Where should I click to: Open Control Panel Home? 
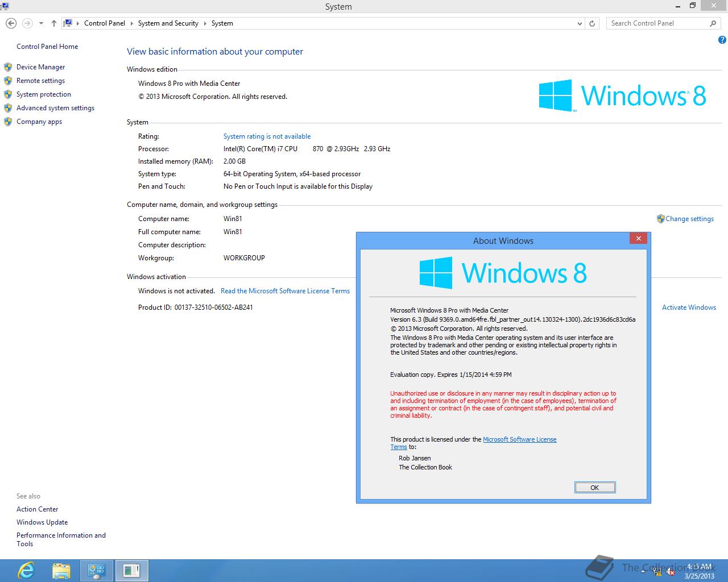[x=47, y=47]
